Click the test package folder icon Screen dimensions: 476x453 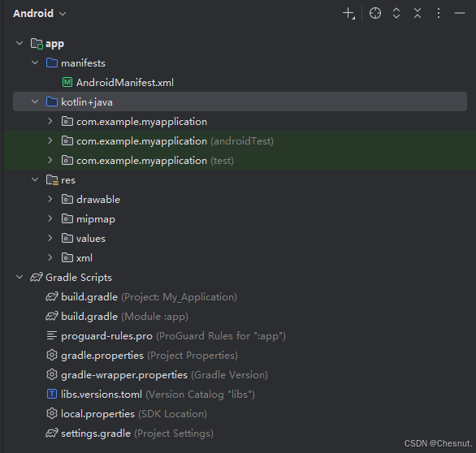67,160
